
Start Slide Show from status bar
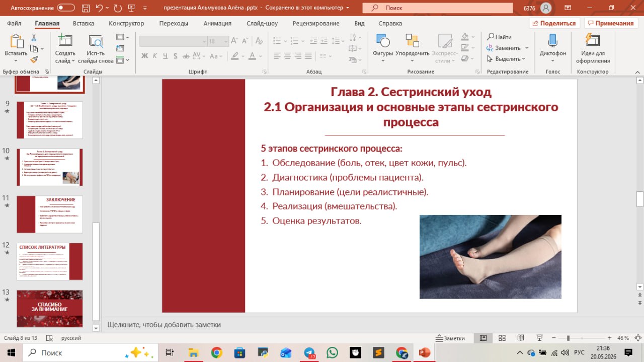[x=539, y=338]
